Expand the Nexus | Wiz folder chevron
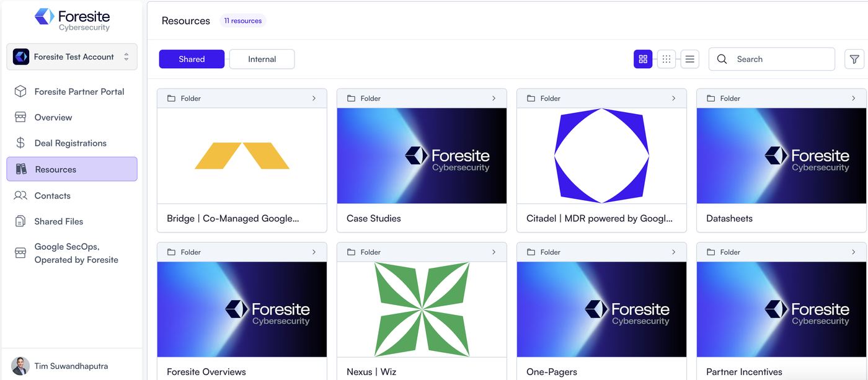Viewport: 868px width, 380px height. 494,252
